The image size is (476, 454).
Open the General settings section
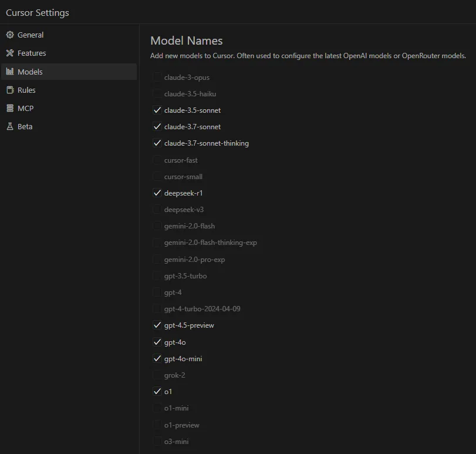click(31, 35)
